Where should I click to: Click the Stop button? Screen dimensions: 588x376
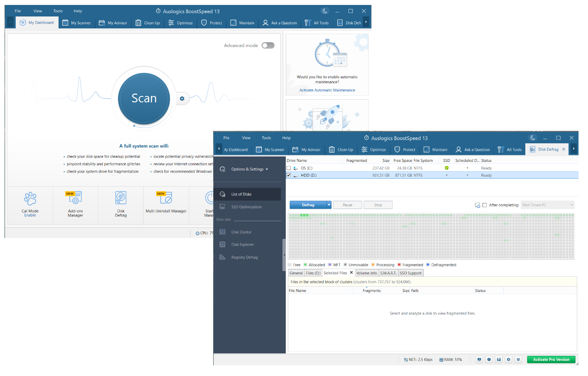pos(378,205)
